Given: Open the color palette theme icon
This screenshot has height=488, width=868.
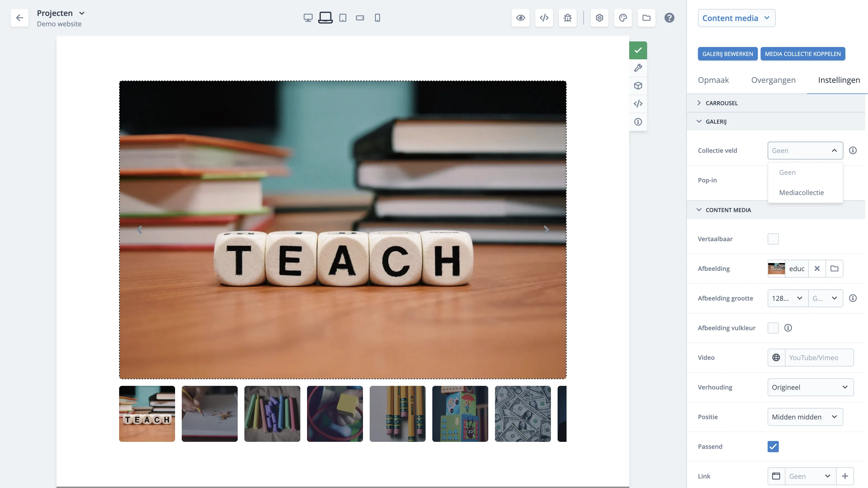Looking at the screenshot, I should [623, 18].
